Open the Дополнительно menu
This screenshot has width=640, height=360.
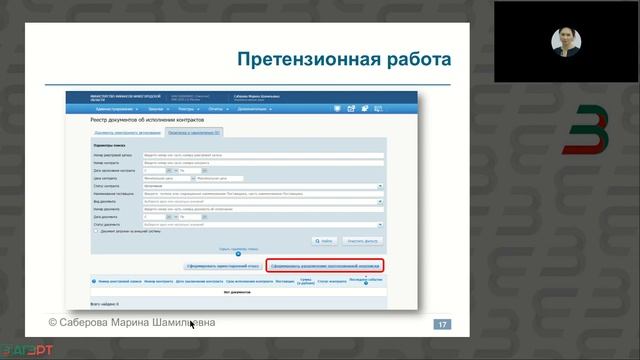255,109
